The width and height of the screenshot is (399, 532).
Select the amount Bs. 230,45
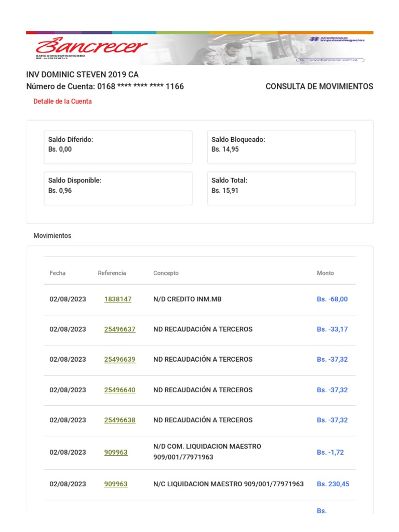point(333,484)
